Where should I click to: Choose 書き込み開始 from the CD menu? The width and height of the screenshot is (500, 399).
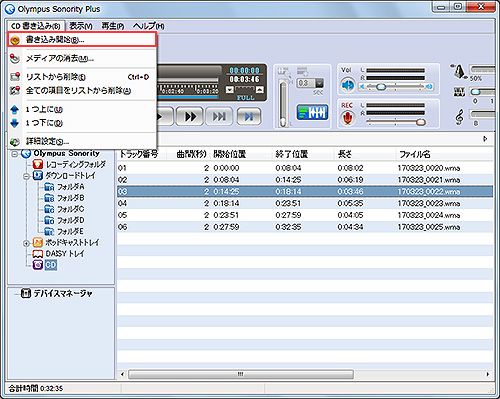[82, 40]
